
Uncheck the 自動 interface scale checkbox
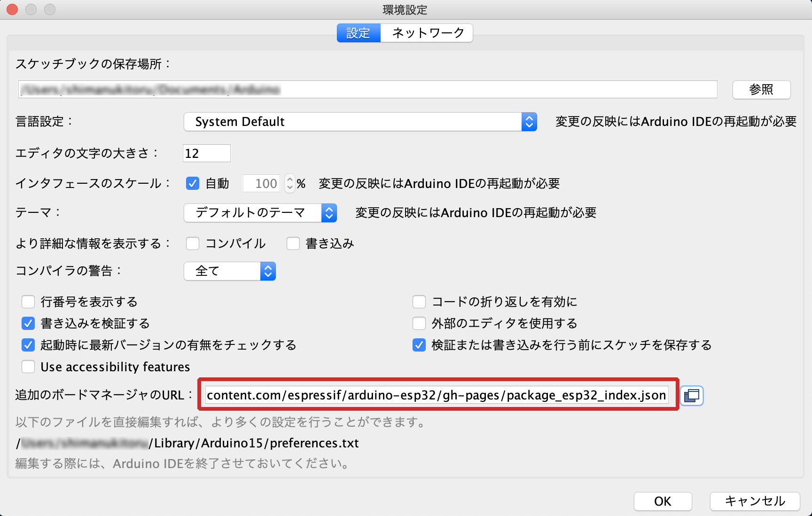click(193, 183)
